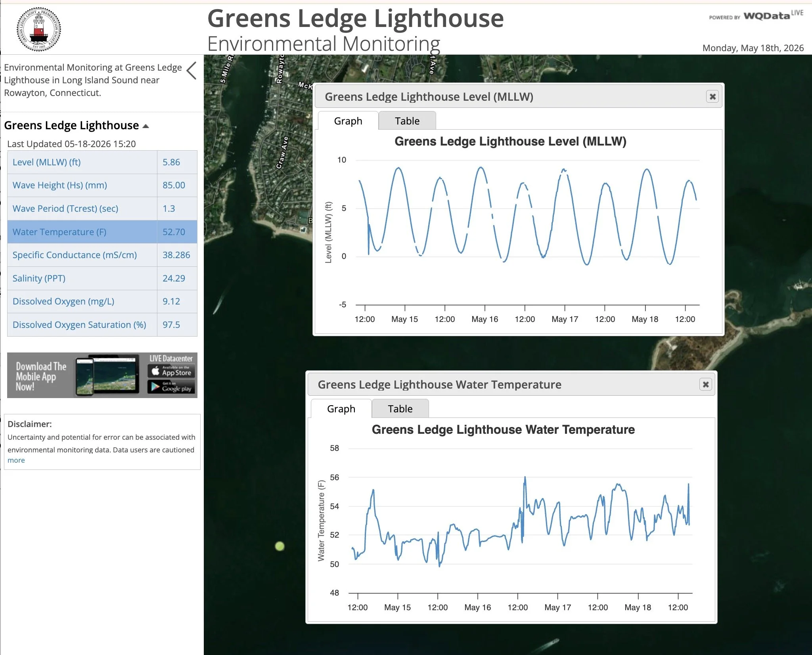Open the Level (MLLW) (ft) parameter
Viewport: 812px width, 655px height.
pyautogui.click(x=46, y=162)
